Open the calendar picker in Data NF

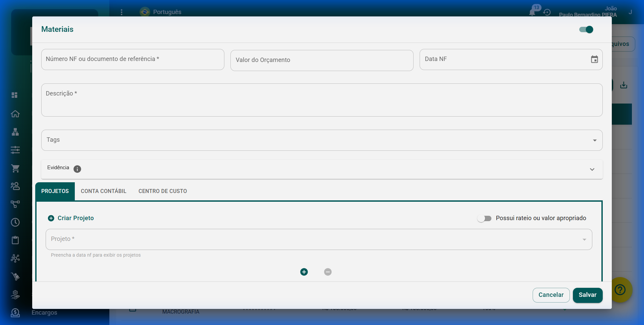594,59
